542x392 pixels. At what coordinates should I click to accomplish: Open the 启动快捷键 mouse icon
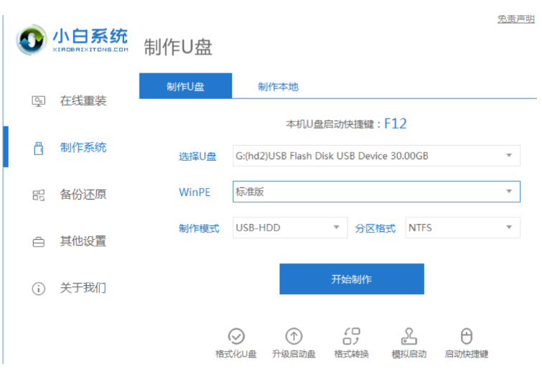[x=467, y=336]
